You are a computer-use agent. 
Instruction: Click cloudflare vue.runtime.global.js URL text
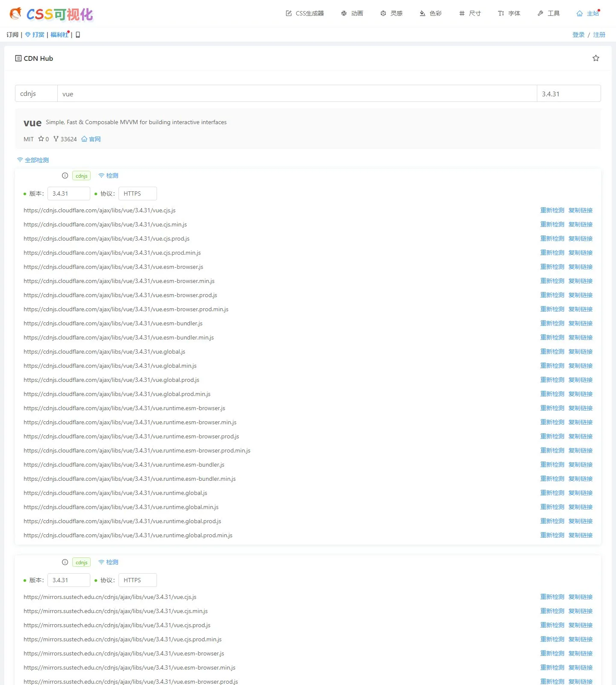point(115,493)
